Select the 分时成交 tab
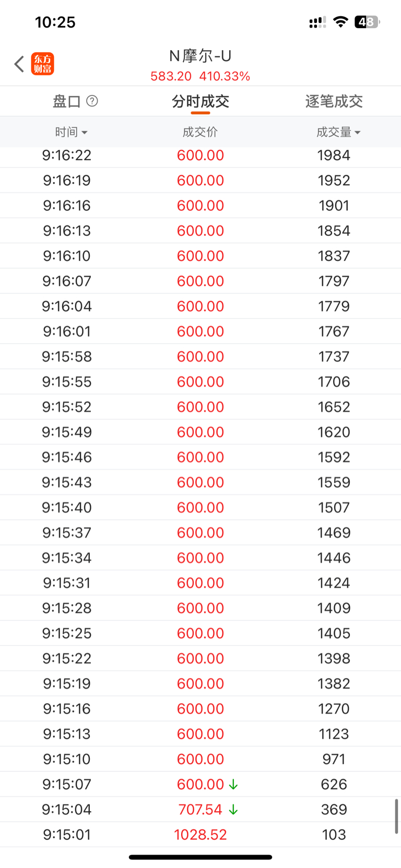Screen dimensions: 401x868 point(200,101)
